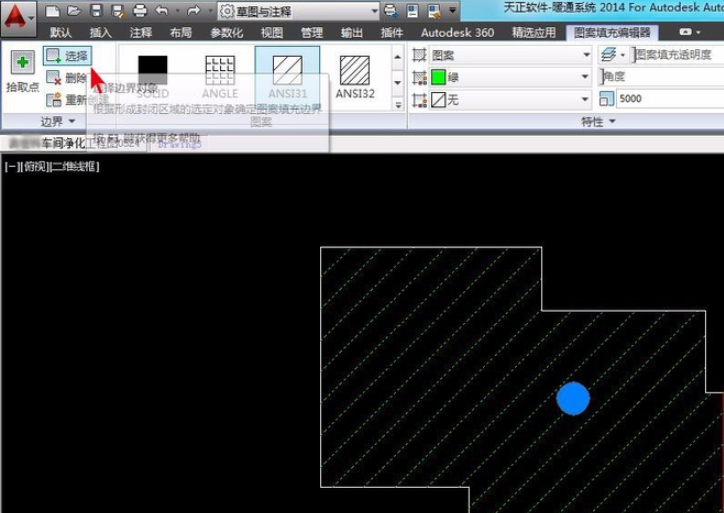
Task: Open the 图案 hatch type dropdown
Action: (x=511, y=55)
